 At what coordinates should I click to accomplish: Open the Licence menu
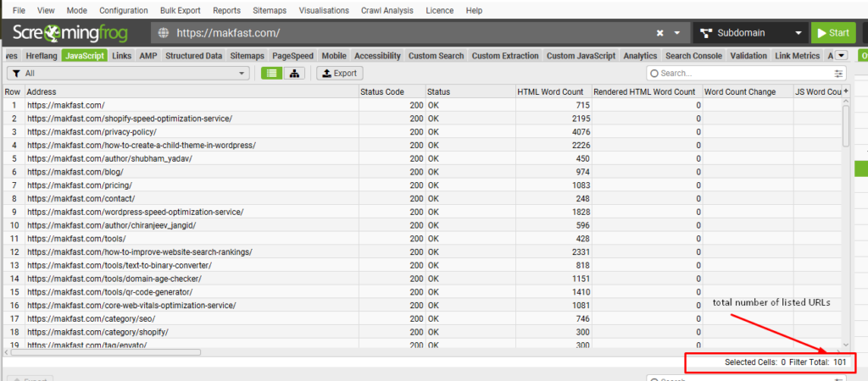click(440, 10)
